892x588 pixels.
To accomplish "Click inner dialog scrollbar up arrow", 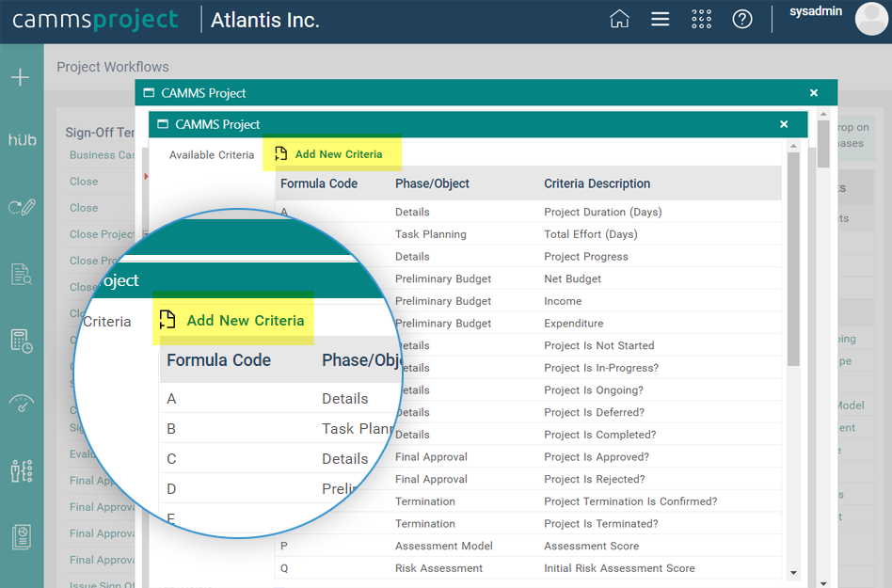I will point(793,147).
